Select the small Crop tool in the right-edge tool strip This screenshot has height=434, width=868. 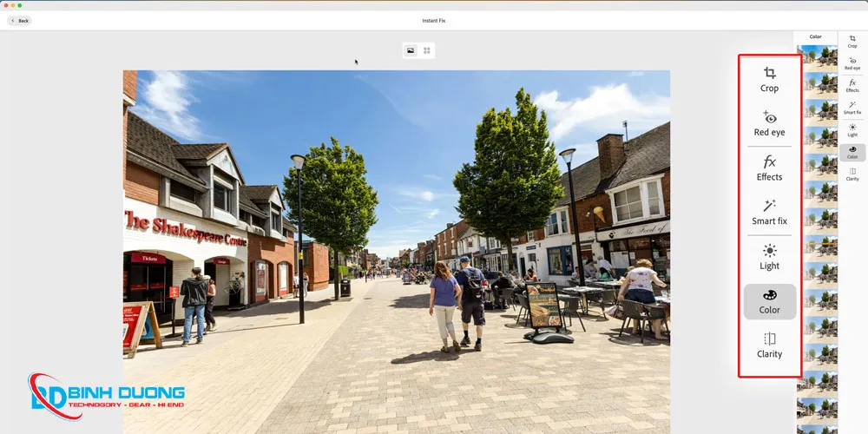[852, 42]
